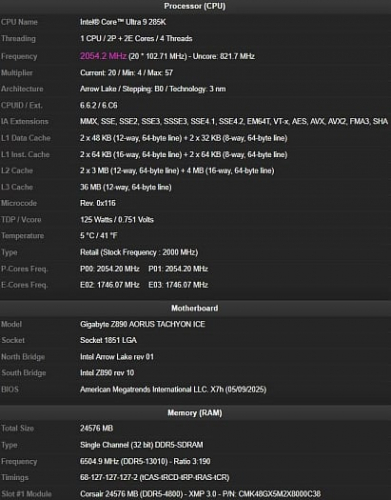Select the Microcode value Rev. 0x116

pos(98,203)
